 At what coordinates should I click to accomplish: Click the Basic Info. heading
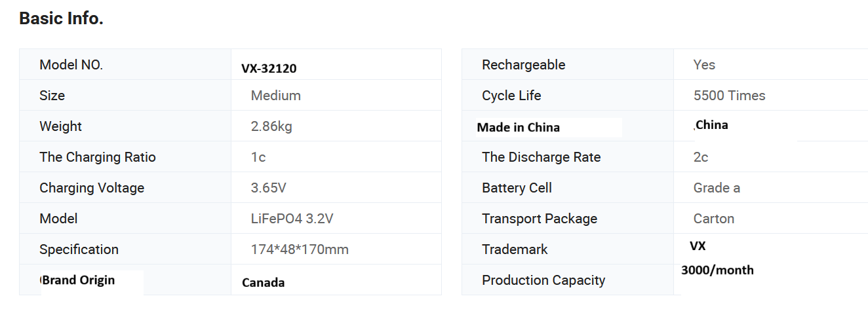(x=61, y=19)
